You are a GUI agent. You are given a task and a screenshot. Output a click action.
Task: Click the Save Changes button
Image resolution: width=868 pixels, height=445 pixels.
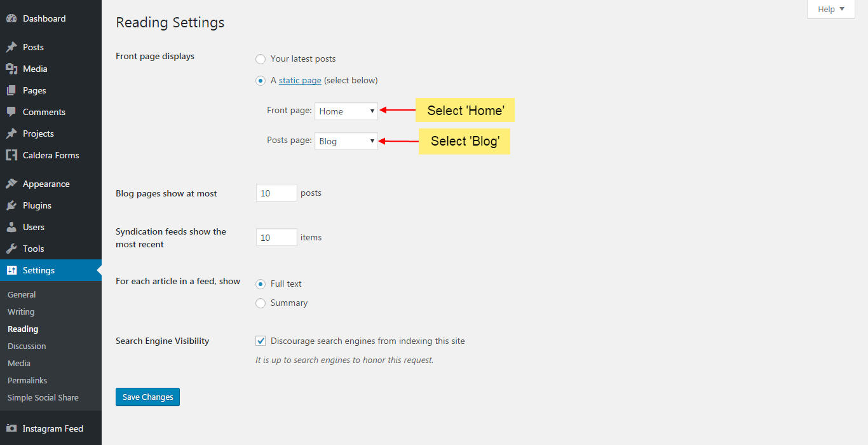tap(147, 397)
